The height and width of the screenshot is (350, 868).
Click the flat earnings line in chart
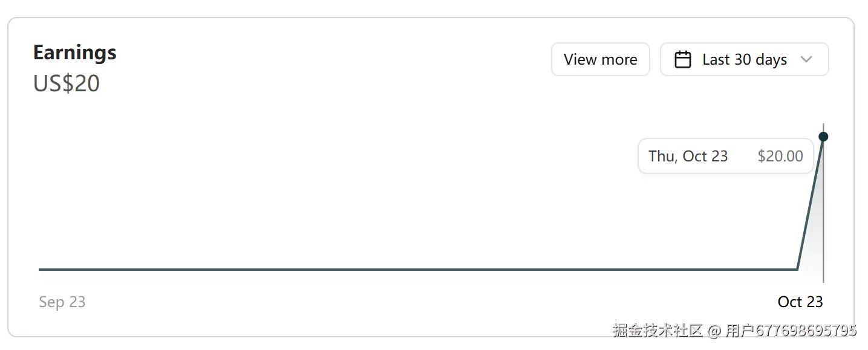[417, 269]
